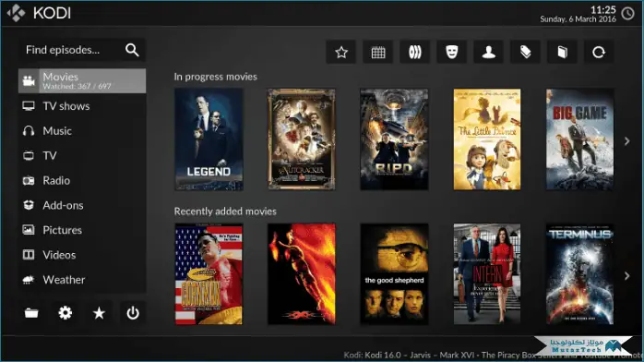This screenshot has height=362, width=644.
Task: Click the 11:25 time display
Action: 602,9
